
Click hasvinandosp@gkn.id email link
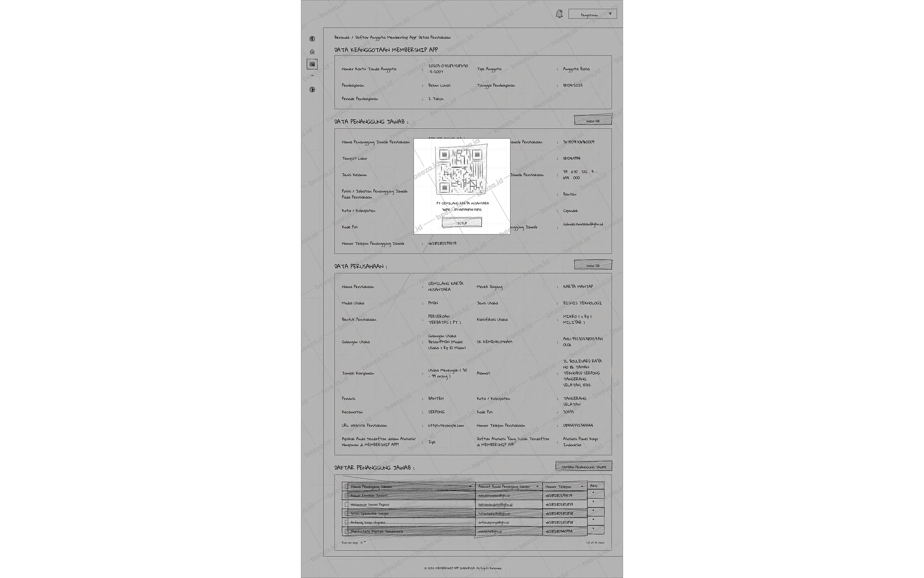click(x=495, y=505)
